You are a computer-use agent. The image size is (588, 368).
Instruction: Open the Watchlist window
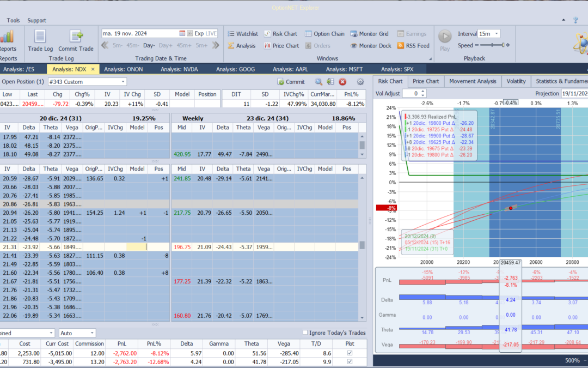(243, 34)
